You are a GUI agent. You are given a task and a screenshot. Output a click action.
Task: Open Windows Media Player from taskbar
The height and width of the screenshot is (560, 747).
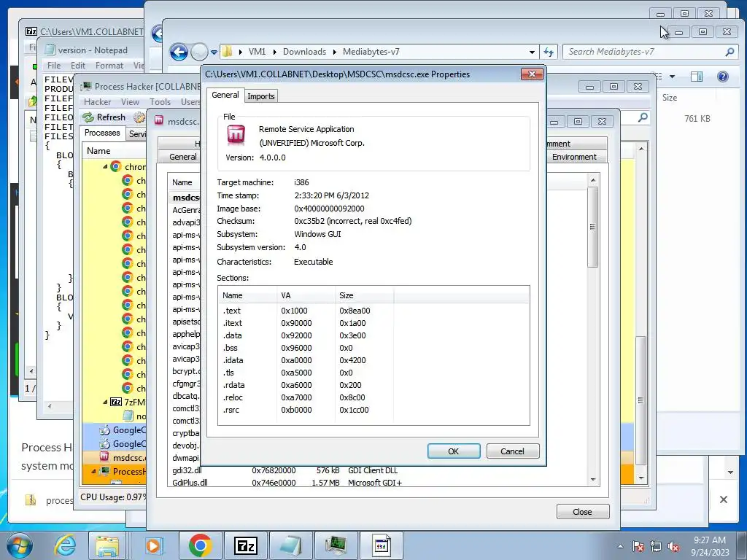point(154,545)
